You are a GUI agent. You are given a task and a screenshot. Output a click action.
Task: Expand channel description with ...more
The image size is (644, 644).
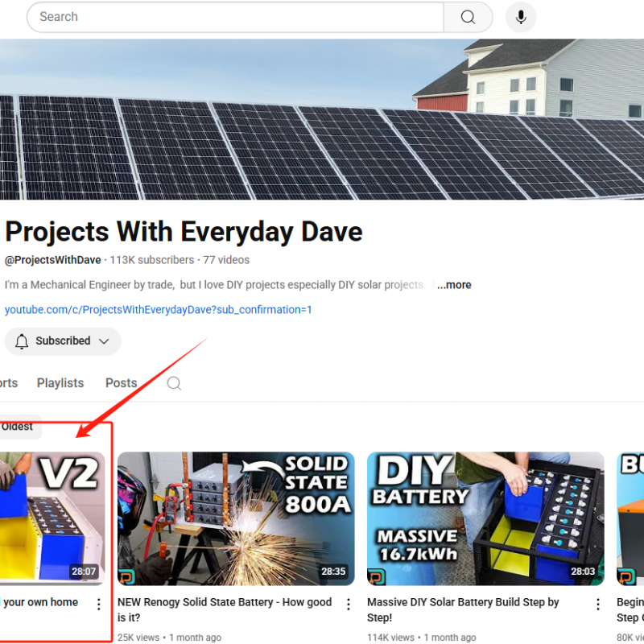pyautogui.click(x=455, y=285)
